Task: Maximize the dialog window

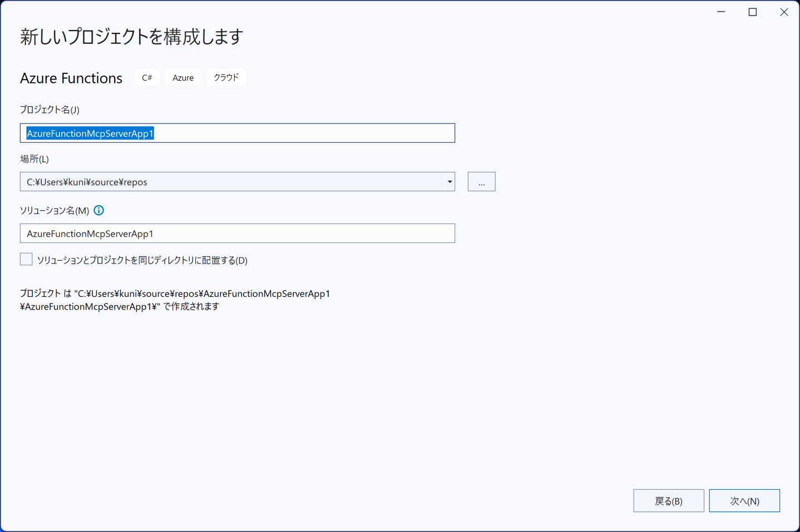Action: pyautogui.click(x=753, y=12)
